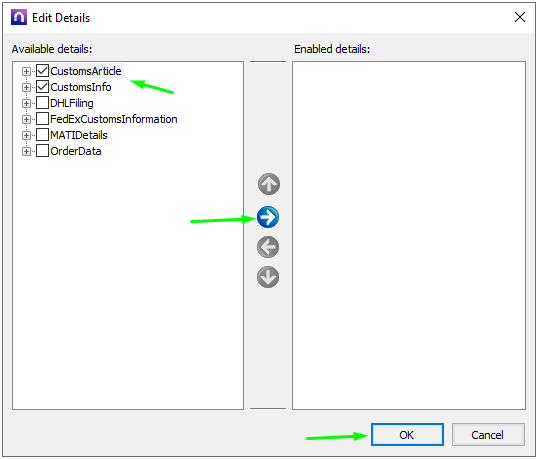Viewport: 538px width, 459px height.
Task: Uncheck the CustomsArticle checkbox
Action: [x=43, y=71]
